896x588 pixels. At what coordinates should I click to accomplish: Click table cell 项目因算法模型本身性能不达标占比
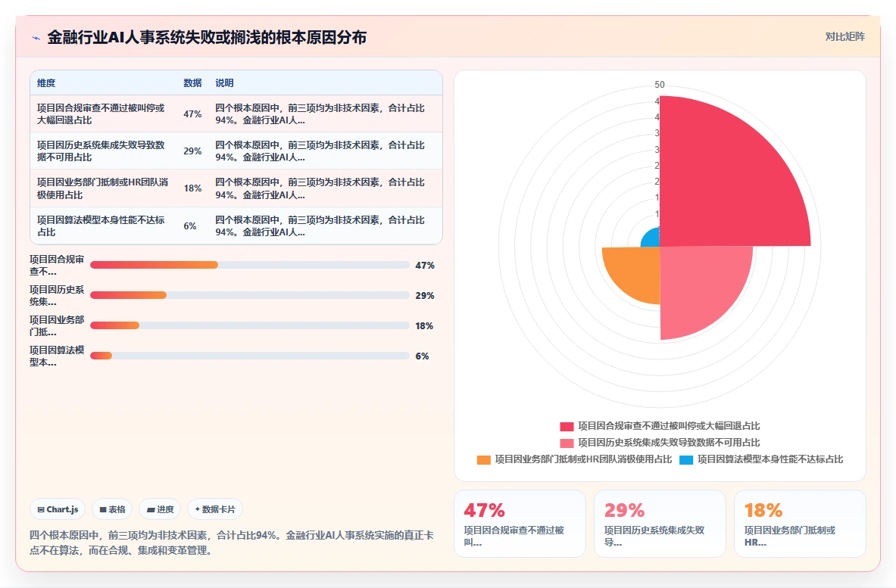(101, 226)
